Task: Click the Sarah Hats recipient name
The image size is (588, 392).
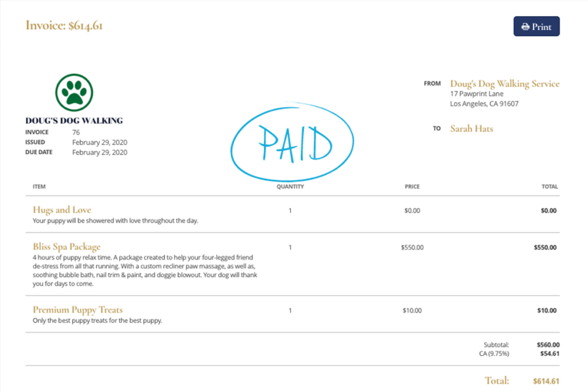Action: (471, 129)
